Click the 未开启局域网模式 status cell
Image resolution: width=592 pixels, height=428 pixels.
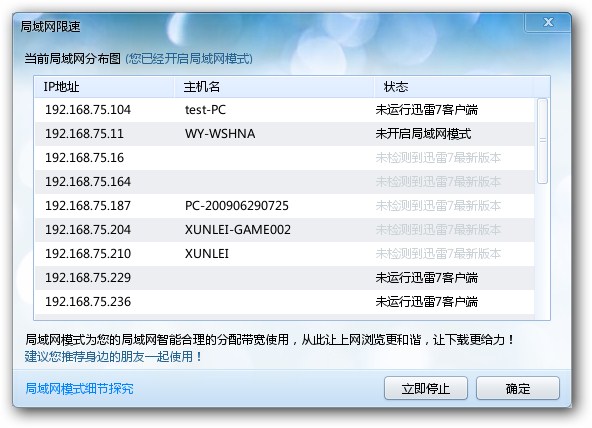(423, 134)
